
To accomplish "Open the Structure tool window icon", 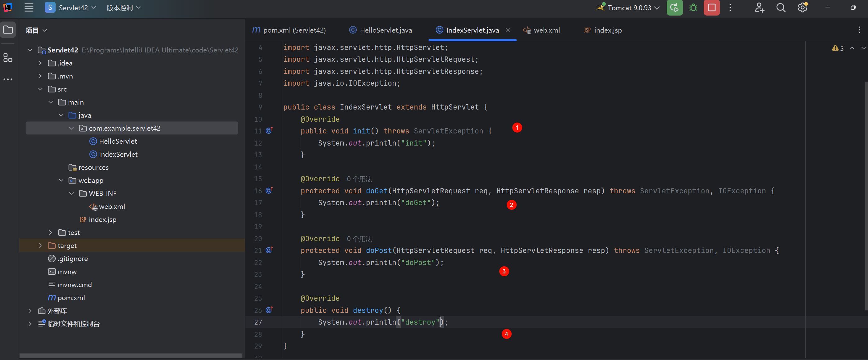I will pos(8,58).
